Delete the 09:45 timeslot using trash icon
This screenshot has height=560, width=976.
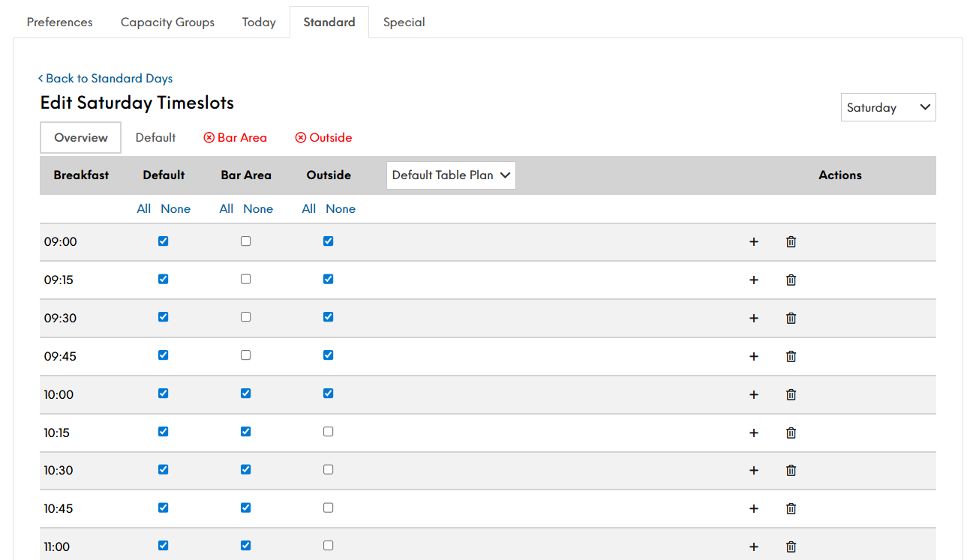coord(791,357)
